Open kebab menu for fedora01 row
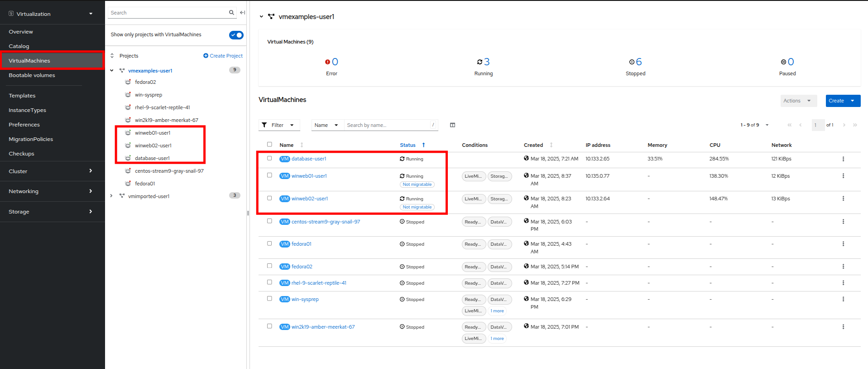 843,244
